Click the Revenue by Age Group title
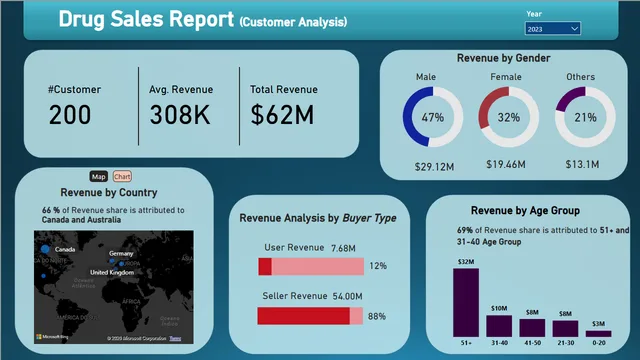This screenshot has width=640, height=360. pos(525,211)
